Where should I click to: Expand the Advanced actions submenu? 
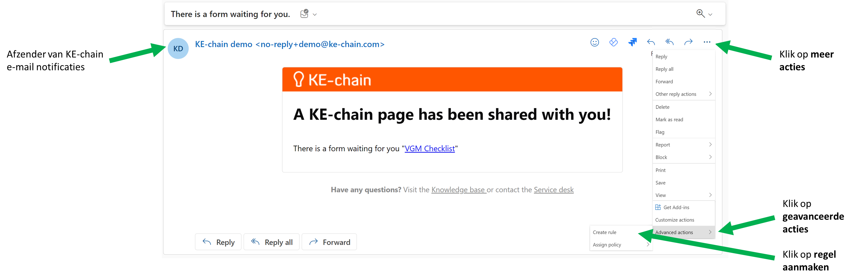[x=683, y=232]
